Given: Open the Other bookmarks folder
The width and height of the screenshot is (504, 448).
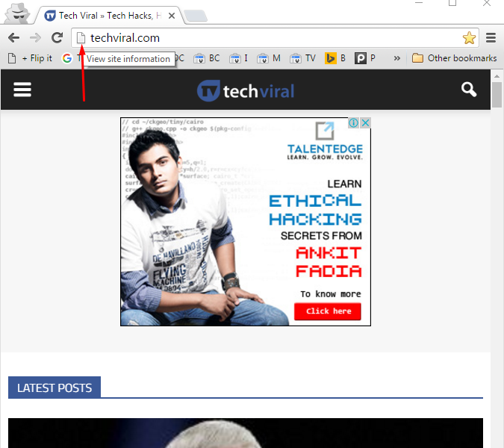Looking at the screenshot, I should (x=454, y=58).
